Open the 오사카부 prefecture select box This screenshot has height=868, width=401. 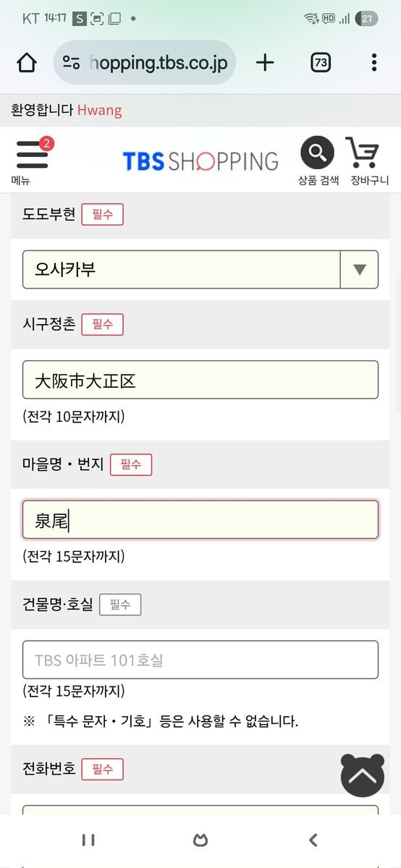pos(200,270)
